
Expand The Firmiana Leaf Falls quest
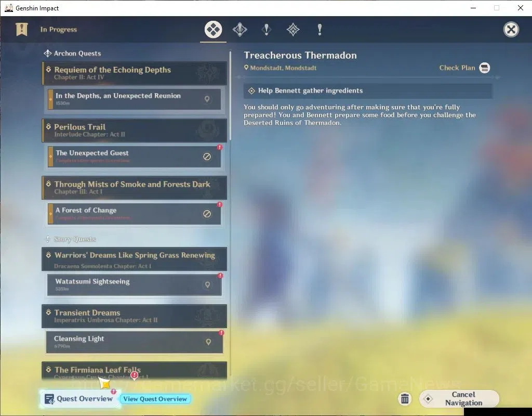tap(135, 370)
